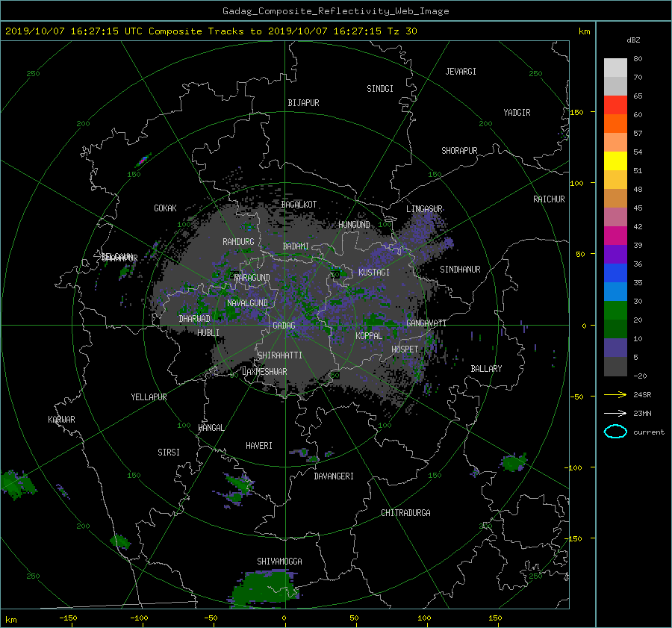Select the magenta 39-42 dBZ color band
672x628 pixels.
[x=615, y=236]
